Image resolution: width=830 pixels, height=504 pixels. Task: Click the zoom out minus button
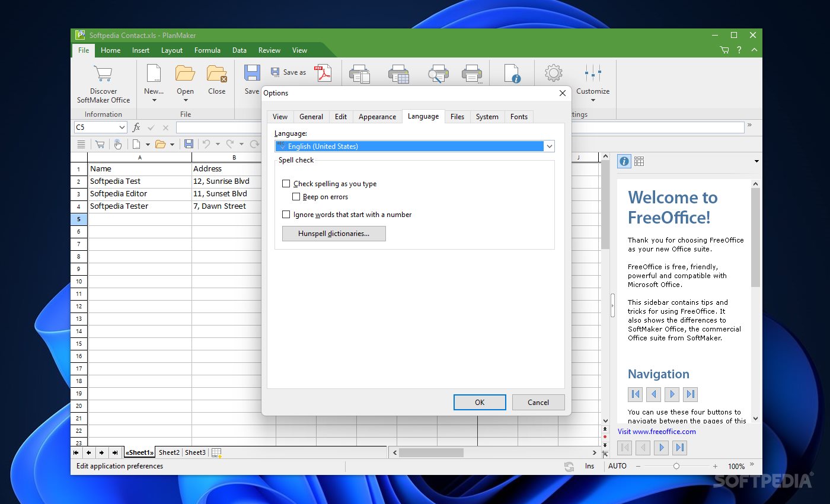point(638,467)
